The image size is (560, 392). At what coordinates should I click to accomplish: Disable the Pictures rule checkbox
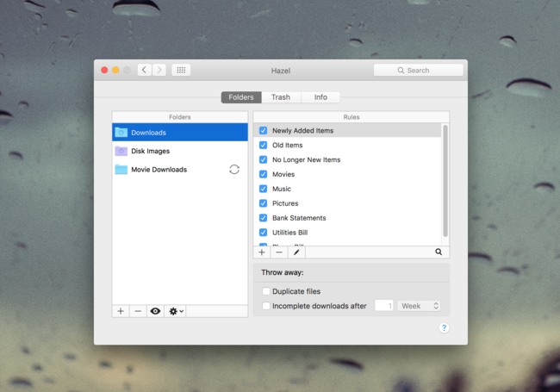(x=264, y=203)
